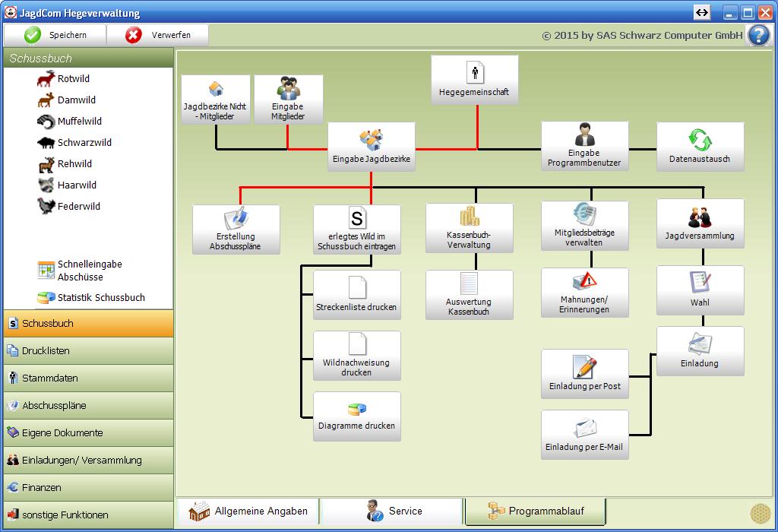Choose Schwarzwild from the game list
778x532 pixels.
[x=84, y=143]
